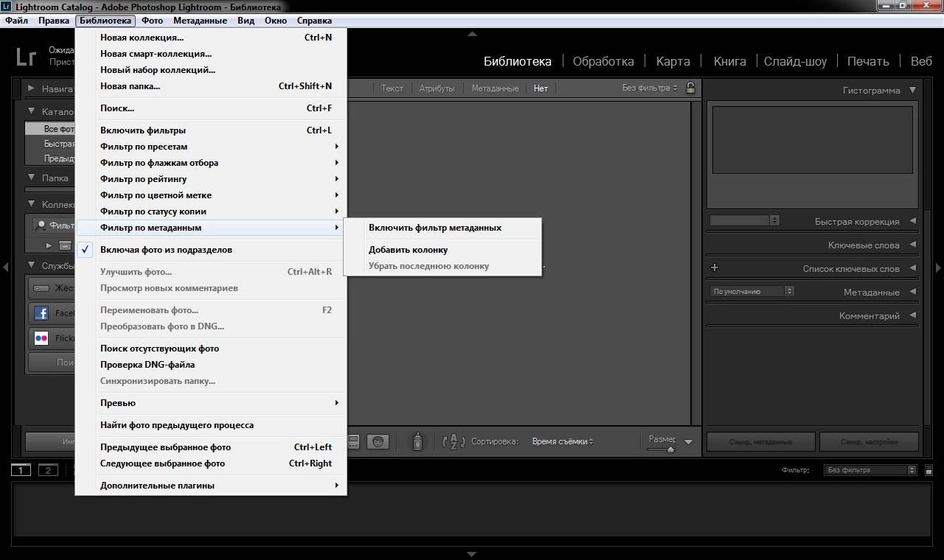Screen dimensions: 944x560
Task: Expand the Ключевые слова panel
Action: [912, 245]
